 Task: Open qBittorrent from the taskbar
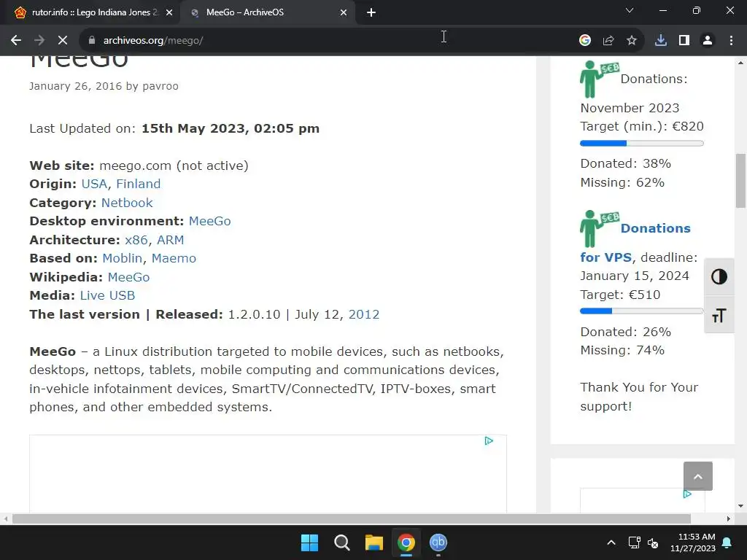[x=438, y=542]
